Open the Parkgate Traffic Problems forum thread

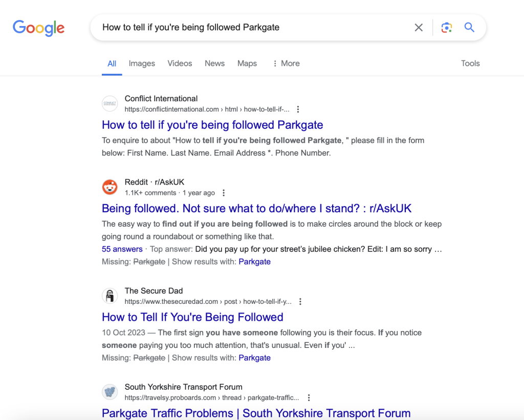point(256,413)
